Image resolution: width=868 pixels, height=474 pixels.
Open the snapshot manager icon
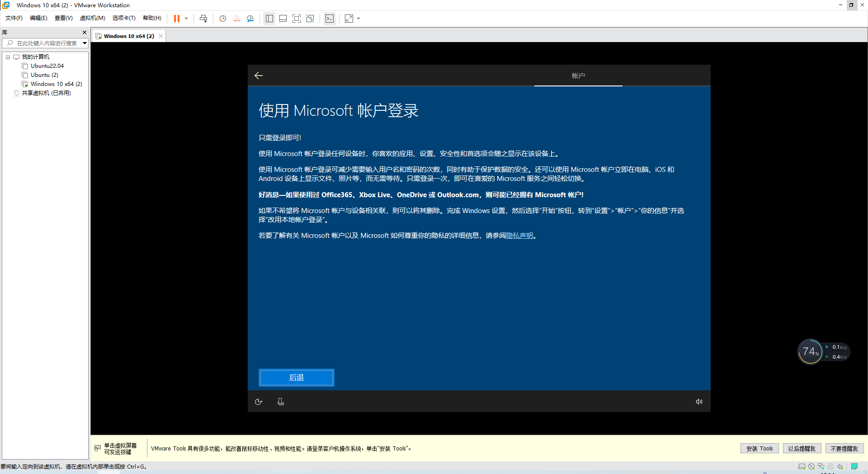tap(250, 19)
